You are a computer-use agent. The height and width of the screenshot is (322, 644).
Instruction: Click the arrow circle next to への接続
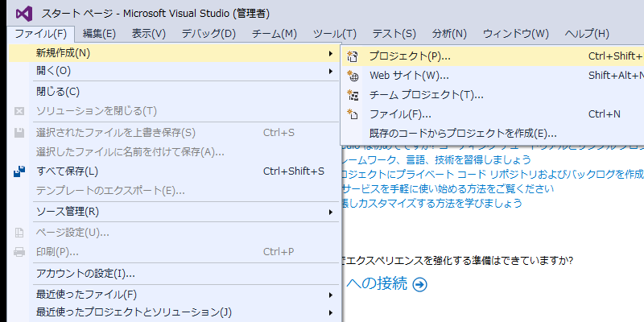click(x=419, y=284)
